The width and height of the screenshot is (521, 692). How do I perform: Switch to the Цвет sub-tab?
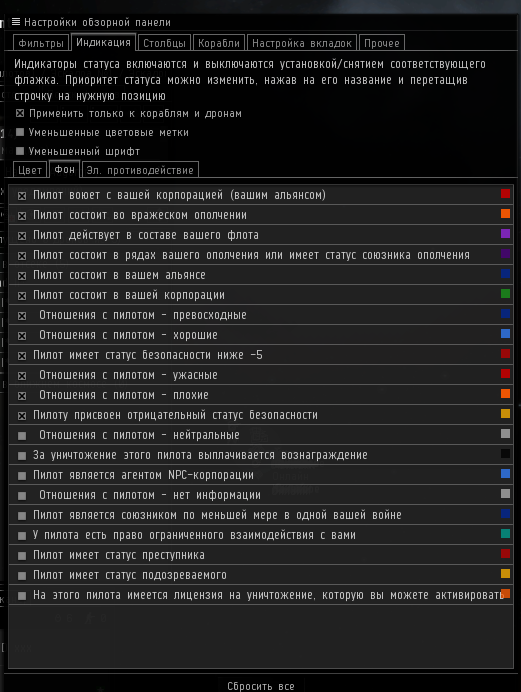coord(30,170)
